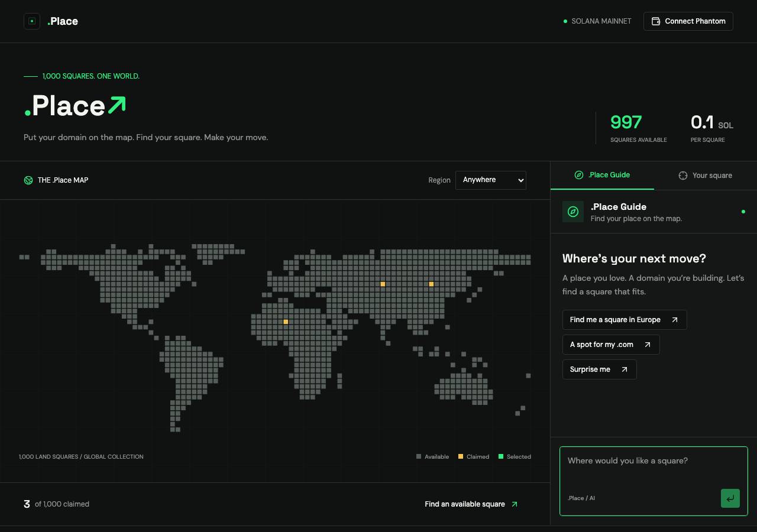Click the large green arrow beside .Place title
Viewport: 757px width, 532px height.
click(117, 105)
